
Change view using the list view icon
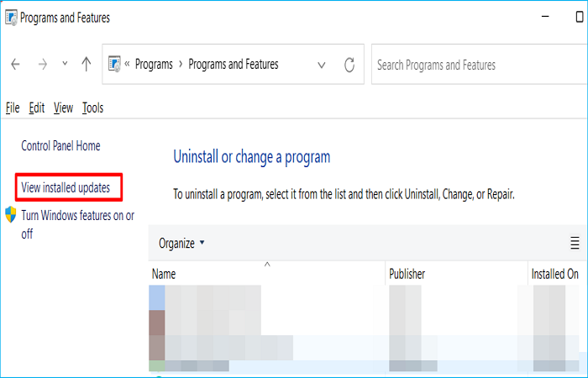pyautogui.click(x=575, y=243)
